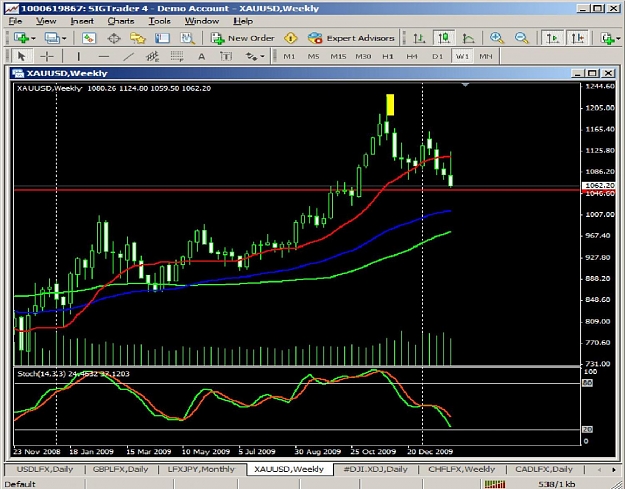Select the arrow cursor tool
The width and height of the screenshot is (625, 489).
click(x=22, y=56)
